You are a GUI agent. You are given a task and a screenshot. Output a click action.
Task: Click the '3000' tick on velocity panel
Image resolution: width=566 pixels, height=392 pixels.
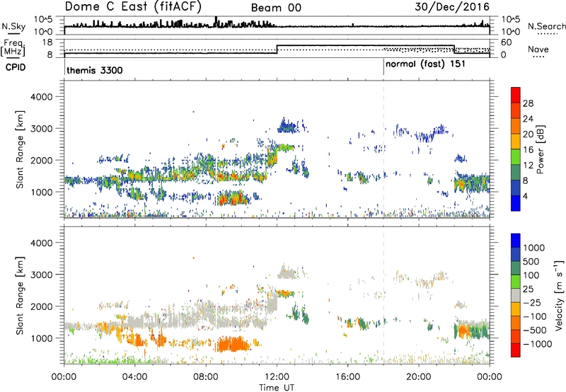[41, 275]
